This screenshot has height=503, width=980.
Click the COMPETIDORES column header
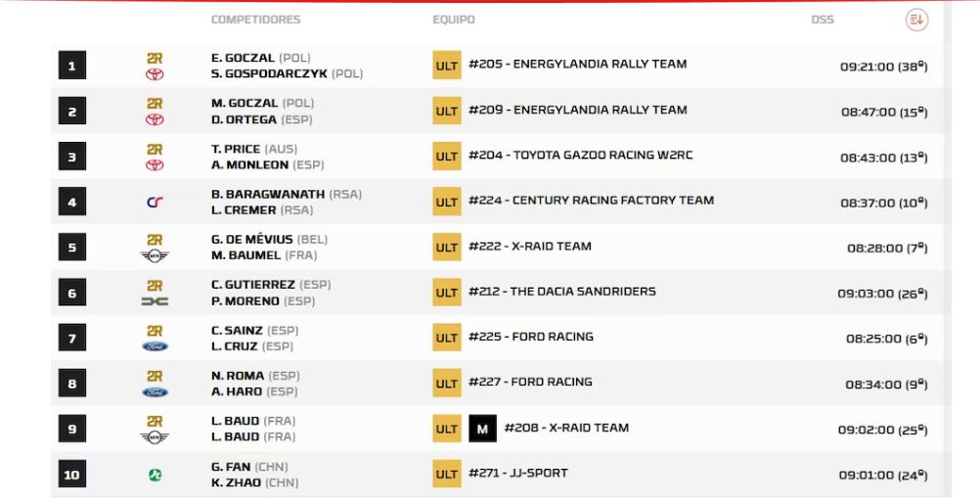(255, 20)
